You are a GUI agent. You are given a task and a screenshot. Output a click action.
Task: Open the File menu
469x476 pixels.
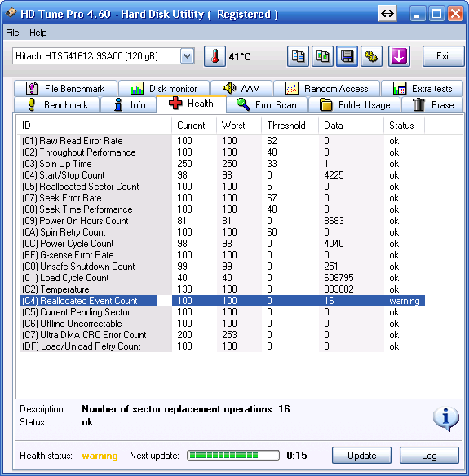(12, 33)
